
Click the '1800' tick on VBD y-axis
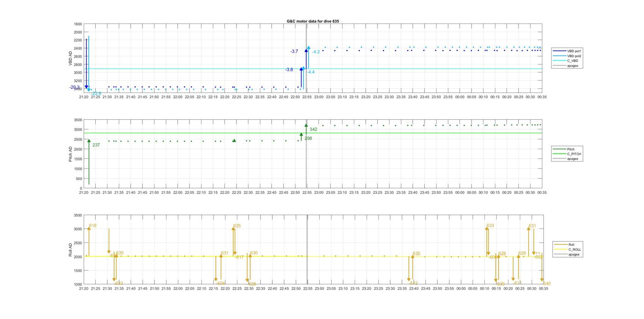tap(78, 24)
